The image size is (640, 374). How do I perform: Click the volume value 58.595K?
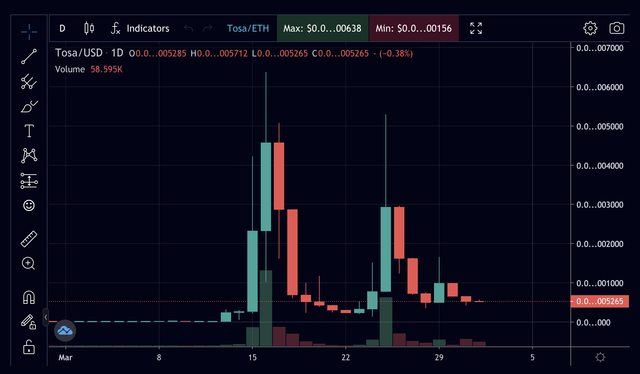107,69
